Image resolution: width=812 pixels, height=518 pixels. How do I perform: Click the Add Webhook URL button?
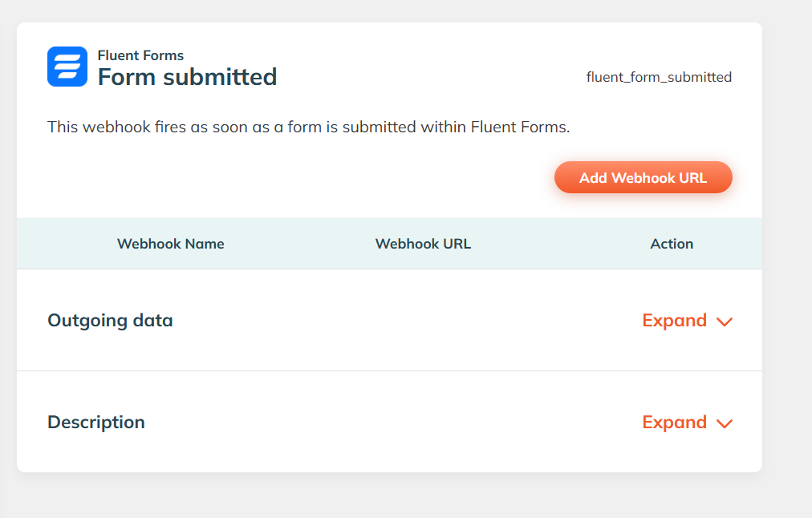tap(644, 177)
